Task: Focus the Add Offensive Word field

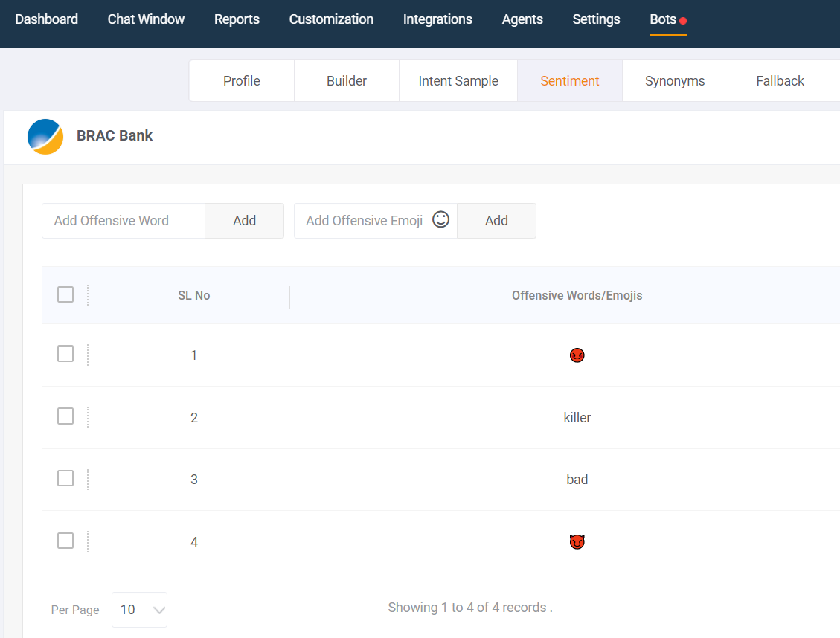Action: click(124, 221)
